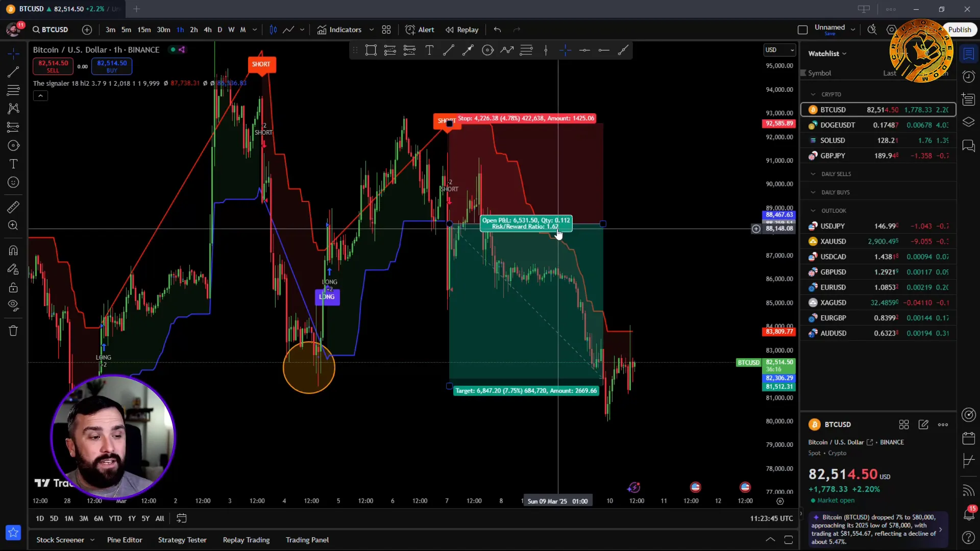Create an Alert
Viewport: 980px width, 551px height.
[420, 30]
